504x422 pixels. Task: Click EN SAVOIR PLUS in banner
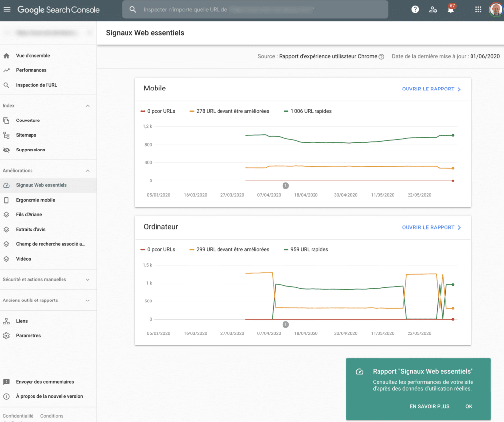pos(429,407)
